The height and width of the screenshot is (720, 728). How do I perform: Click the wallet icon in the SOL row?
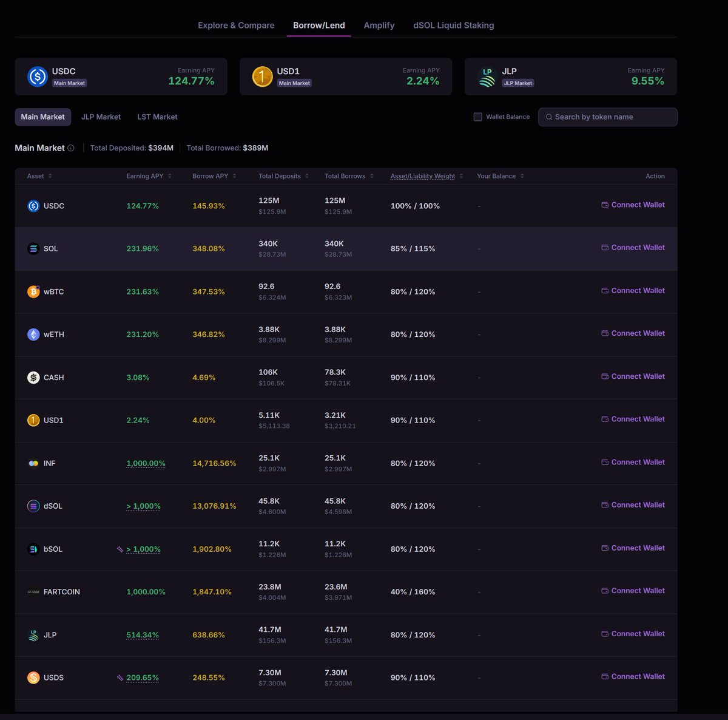[x=605, y=247]
